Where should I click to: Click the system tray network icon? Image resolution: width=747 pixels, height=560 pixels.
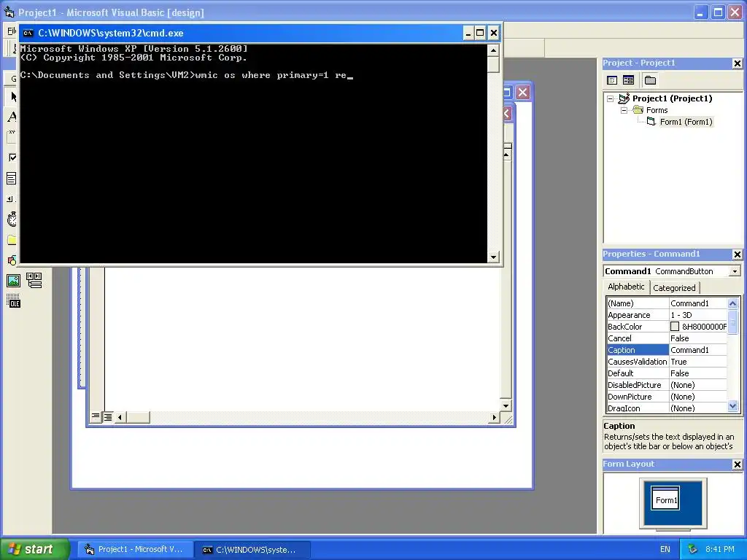[692, 550]
